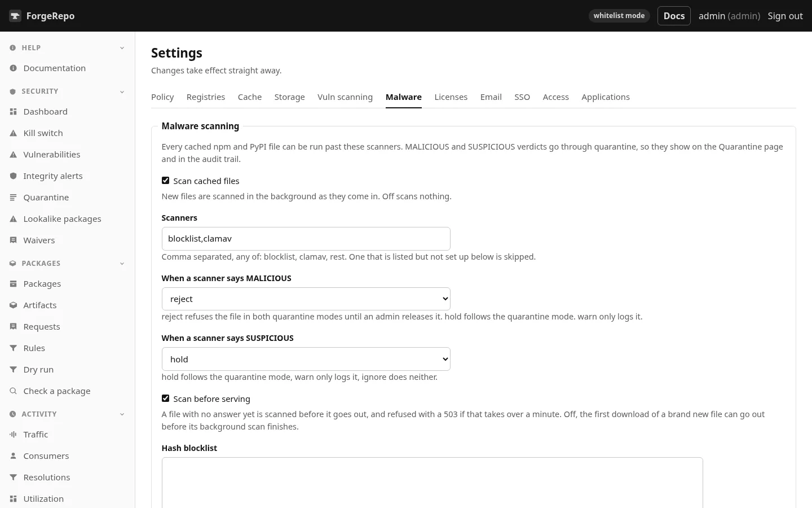812x508 pixels.
Task: Switch to the Cache tab
Action: tap(250, 97)
